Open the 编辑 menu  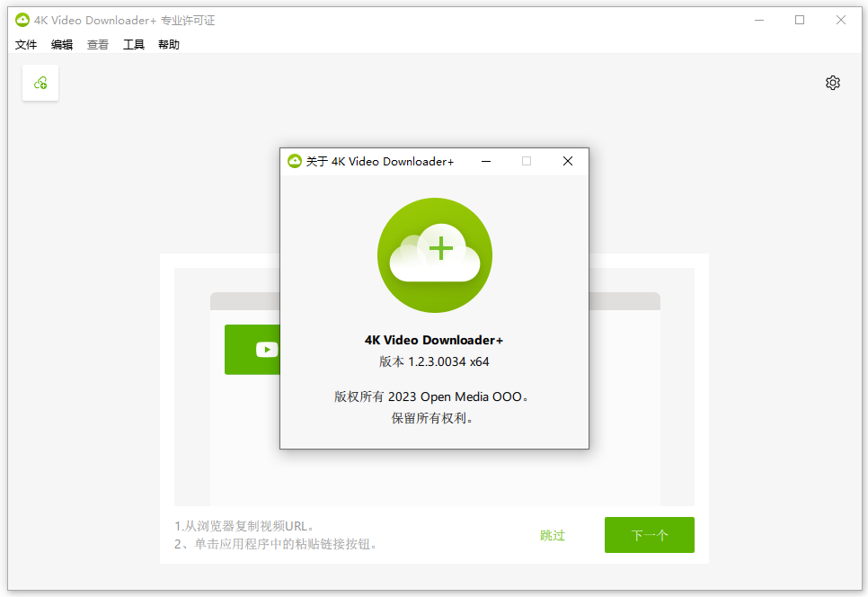point(62,44)
